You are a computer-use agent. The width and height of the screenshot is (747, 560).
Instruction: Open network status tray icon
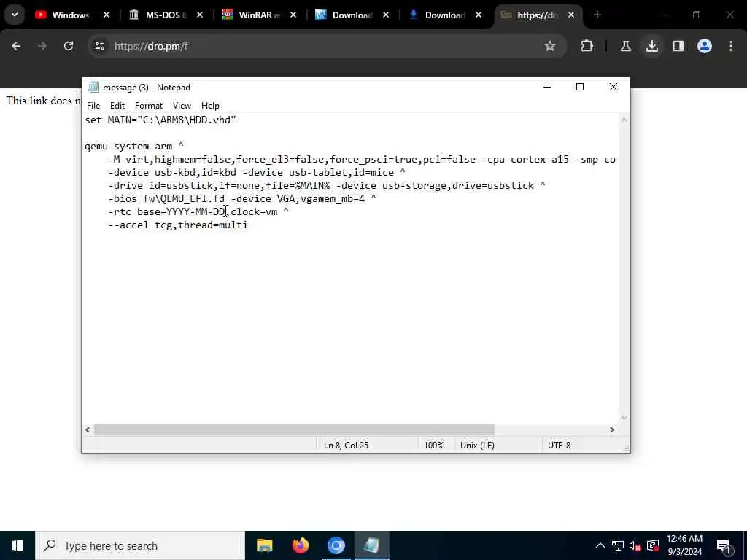[x=618, y=545]
